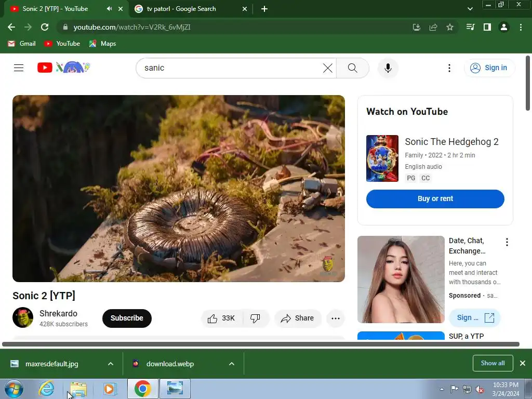
Task: Bookmark this page with the star
Action: pyautogui.click(x=450, y=27)
